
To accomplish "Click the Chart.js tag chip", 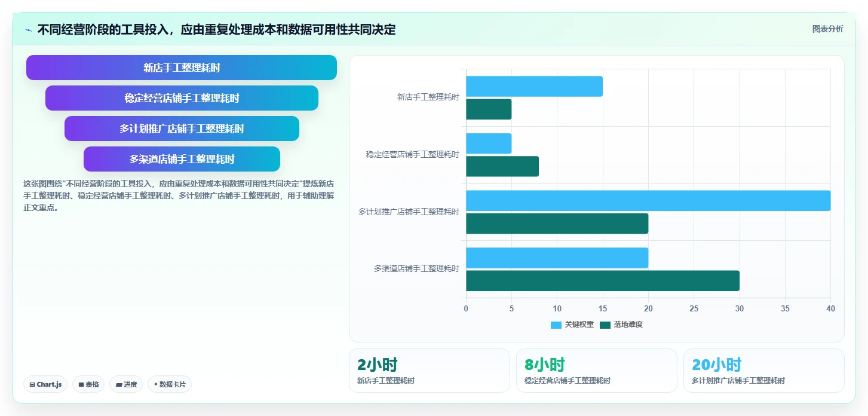I will tap(45, 384).
